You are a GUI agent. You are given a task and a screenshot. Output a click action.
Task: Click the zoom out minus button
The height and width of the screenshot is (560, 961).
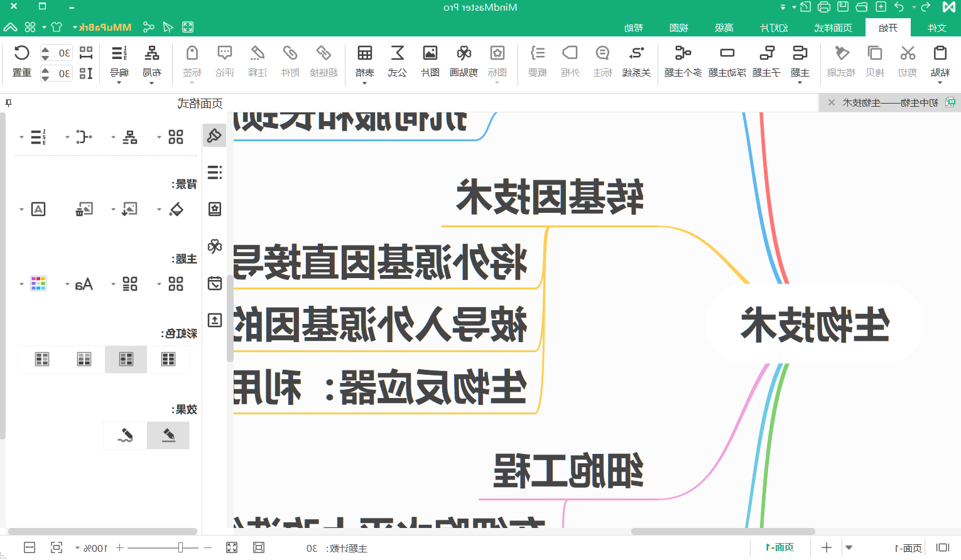coord(208,548)
